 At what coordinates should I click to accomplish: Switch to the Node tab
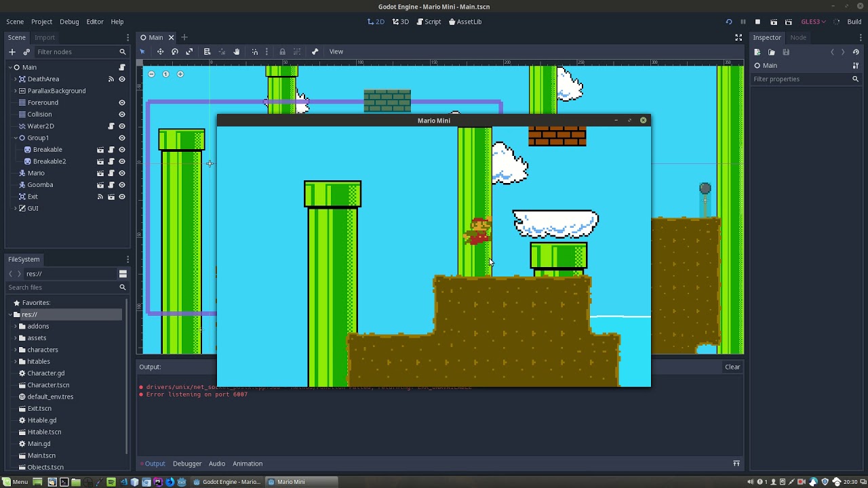click(798, 37)
